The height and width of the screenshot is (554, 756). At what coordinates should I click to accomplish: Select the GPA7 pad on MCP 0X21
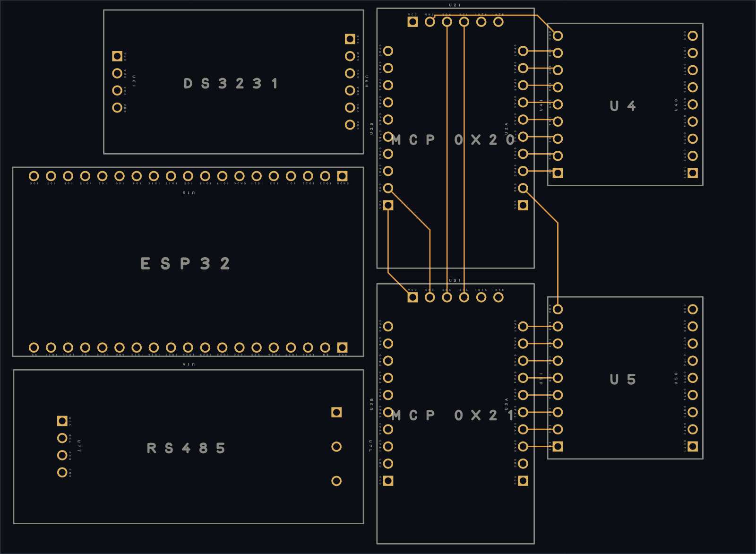point(523,327)
